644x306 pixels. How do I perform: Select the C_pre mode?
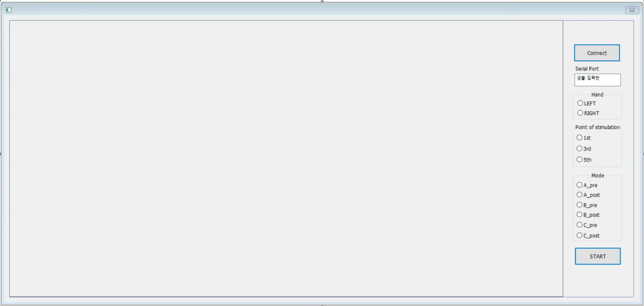tap(587, 225)
